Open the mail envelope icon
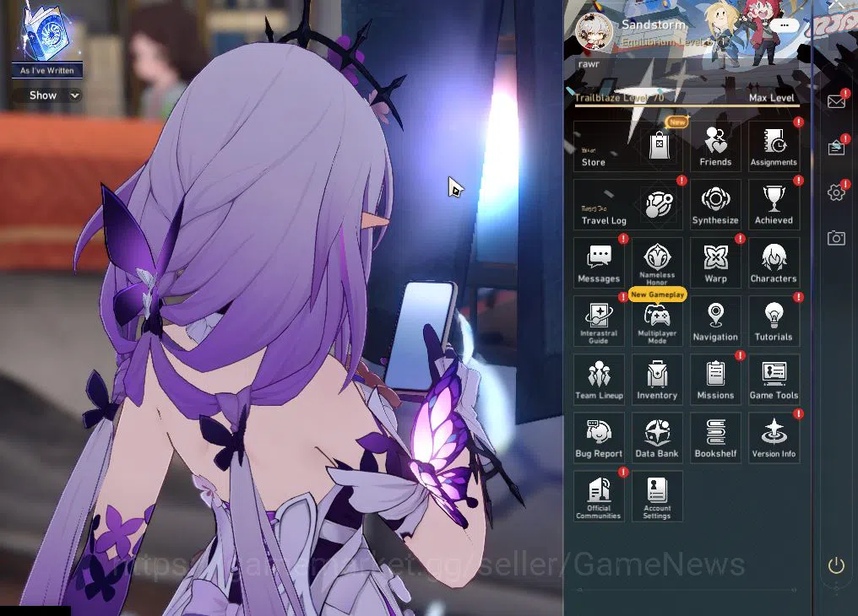The image size is (858, 616). point(836,101)
